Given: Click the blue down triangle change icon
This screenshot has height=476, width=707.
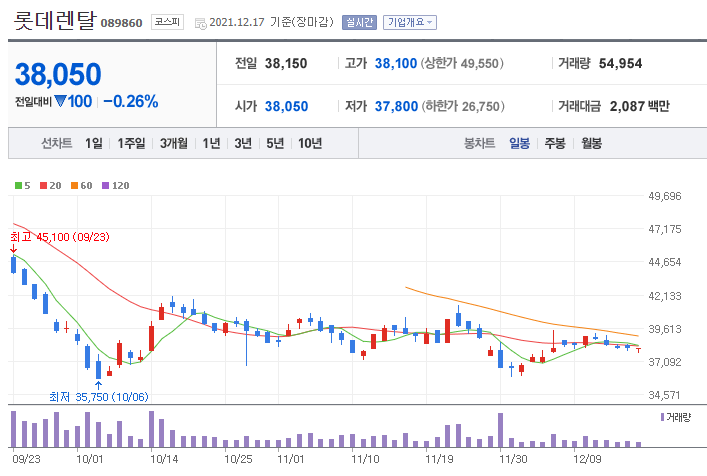Looking at the screenshot, I should coord(60,101).
